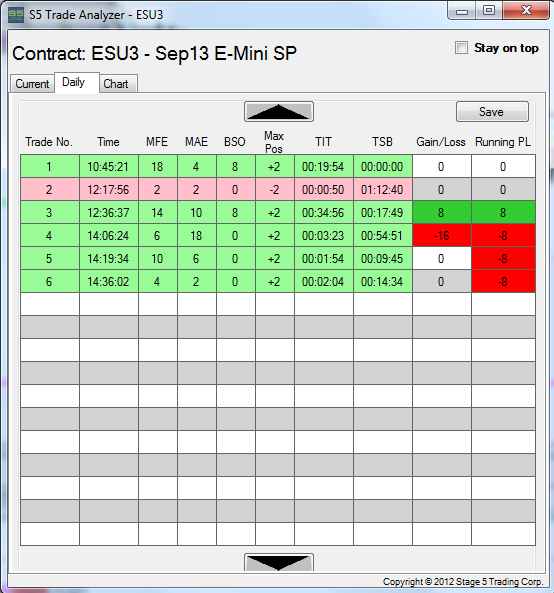Click the -2 Max Pos cell
Screen dimensions: 554x593
[275, 189]
